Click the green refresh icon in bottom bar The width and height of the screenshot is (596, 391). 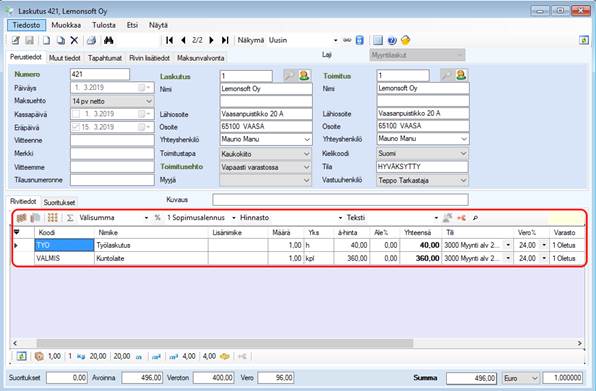tap(22, 356)
